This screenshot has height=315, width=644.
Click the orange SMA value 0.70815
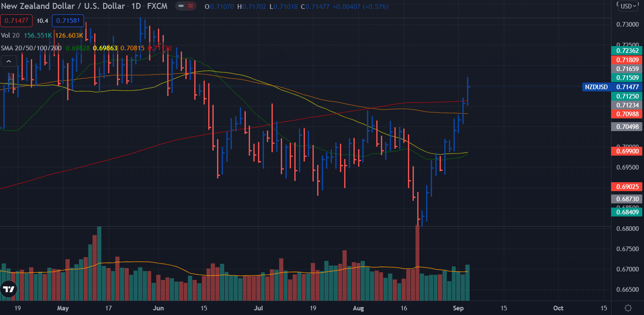pyautogui.click(x=132, y=48)
